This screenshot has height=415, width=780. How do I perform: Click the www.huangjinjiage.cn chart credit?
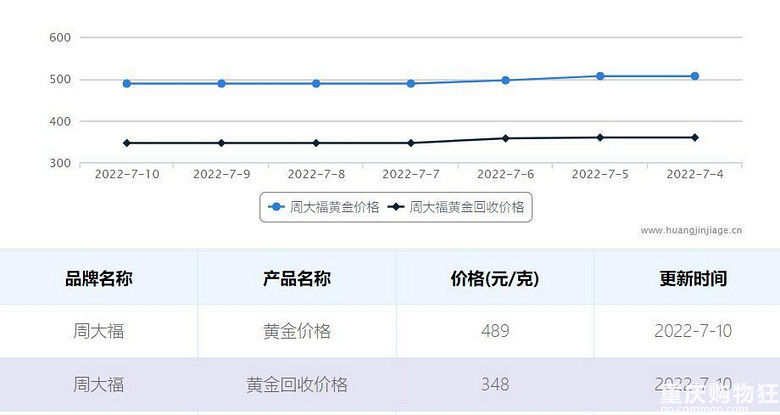[x=691, y=230]
